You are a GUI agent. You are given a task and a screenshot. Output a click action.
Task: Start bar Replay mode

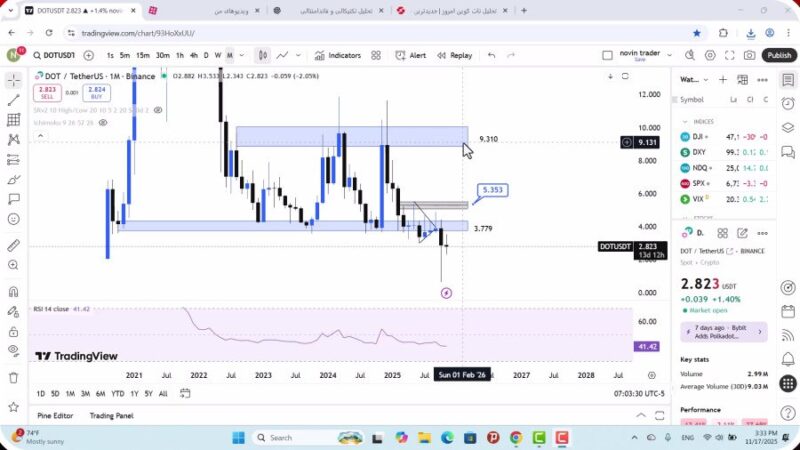pyautogui.click(x=453, y=56)
